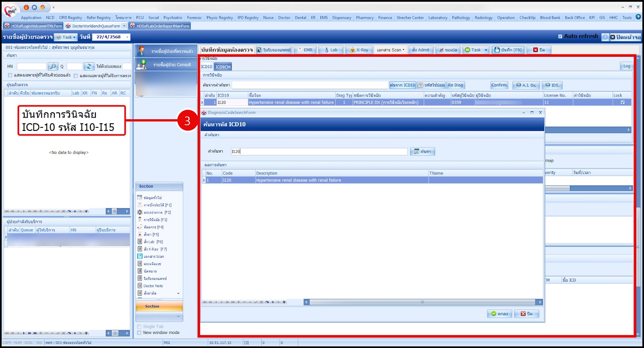The height and width of the screenshot is (348, 644).
Task: Expand the navigation pane bottom chevron
Action: 178,317
